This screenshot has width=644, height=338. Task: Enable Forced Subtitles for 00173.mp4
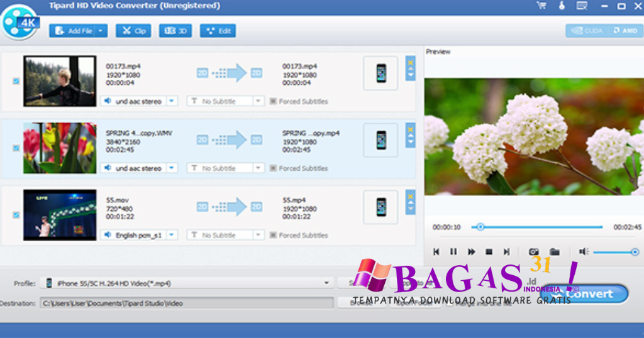pyautogui.click(x=273, y=101)
